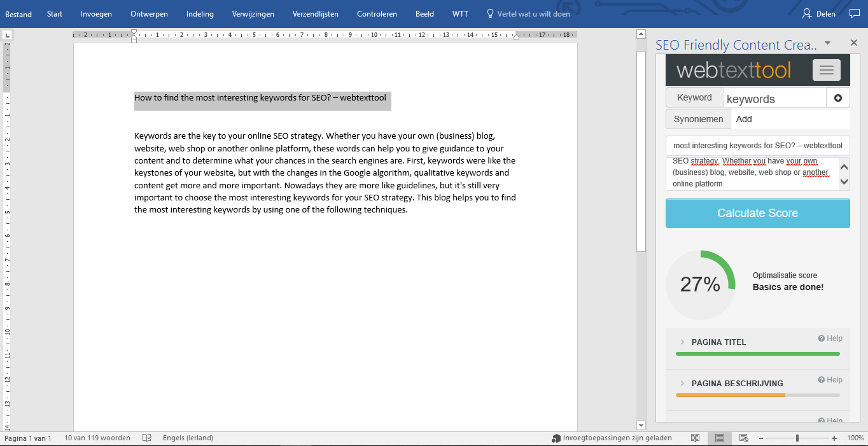Click the Calculate Score button
This screenshot has width=868, height=446.
[x=757, y=213]
